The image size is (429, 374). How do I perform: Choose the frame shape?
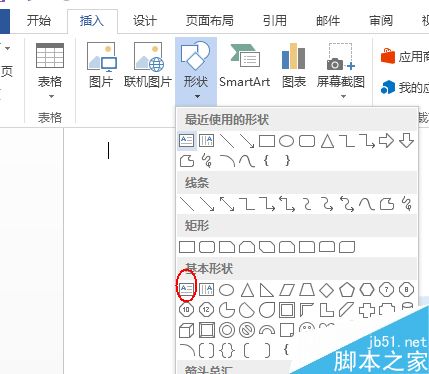click(x=287, y=310)
